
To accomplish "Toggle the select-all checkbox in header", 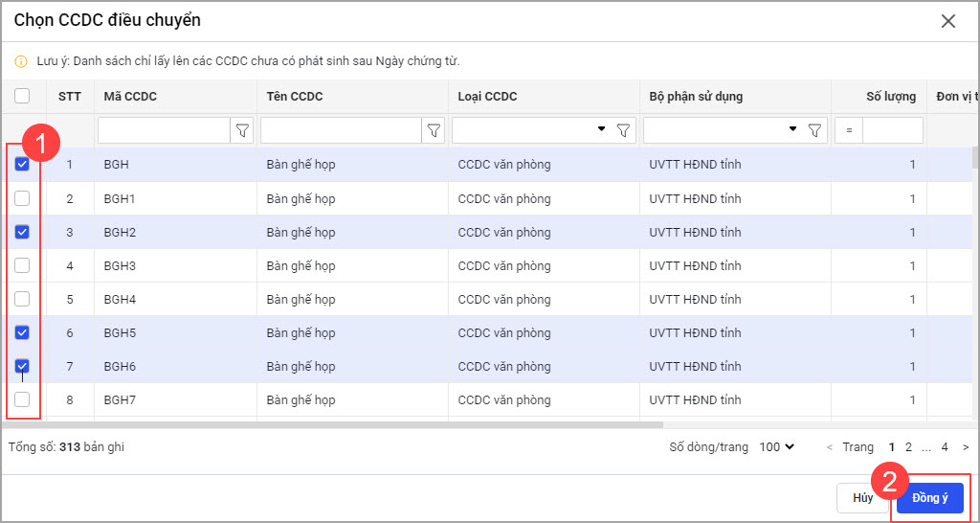I will (22, 96).
